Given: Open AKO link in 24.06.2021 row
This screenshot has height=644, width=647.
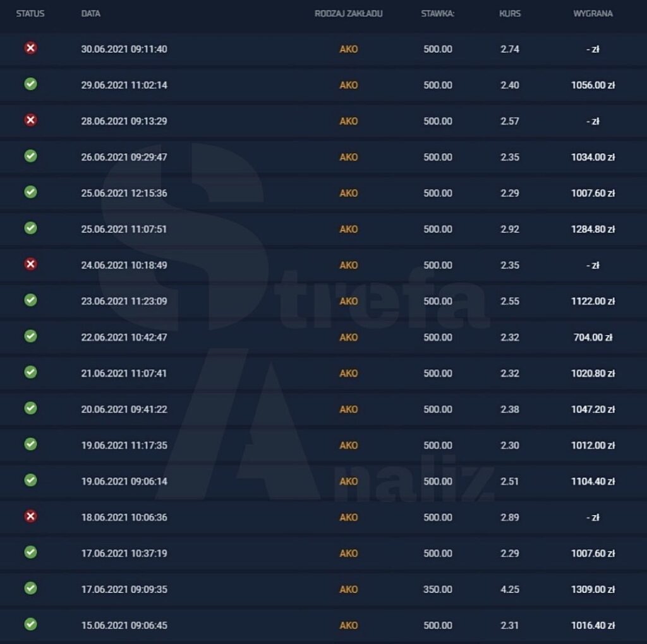Looking at the screenshot, I should click(x=349, y=265).
